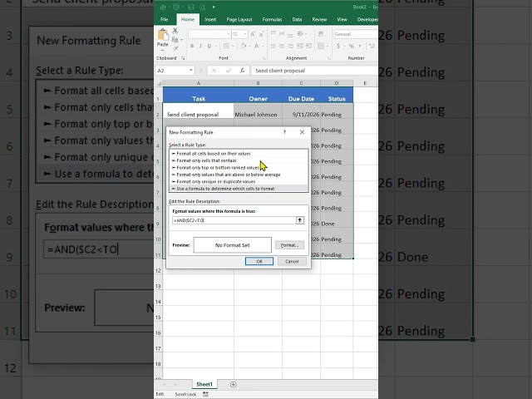The width and height of the screenshot is (532, 399).
Task: Add a new sheet with plus icon
Action: click(233, 384)
